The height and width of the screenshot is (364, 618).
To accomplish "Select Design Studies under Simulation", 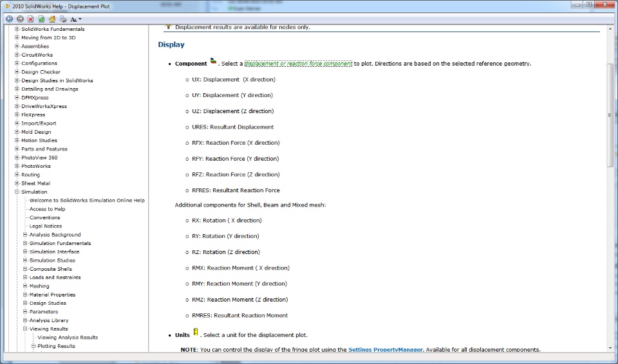I will [48, 304].
